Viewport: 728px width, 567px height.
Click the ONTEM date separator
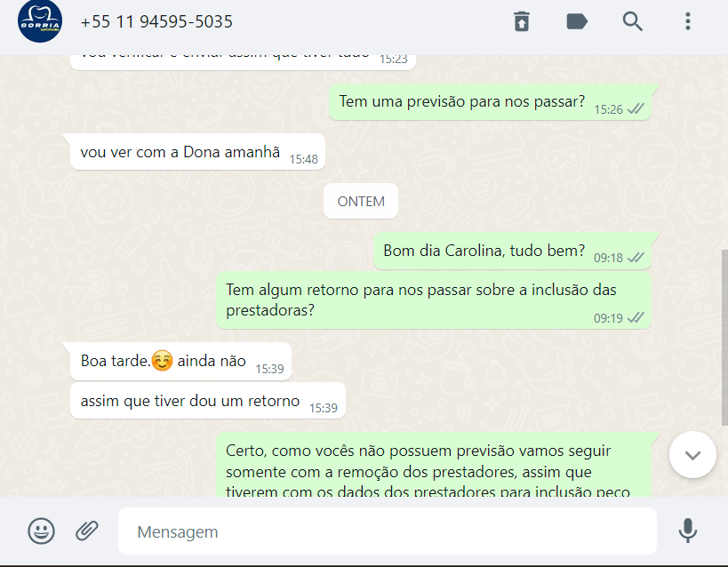361,201
